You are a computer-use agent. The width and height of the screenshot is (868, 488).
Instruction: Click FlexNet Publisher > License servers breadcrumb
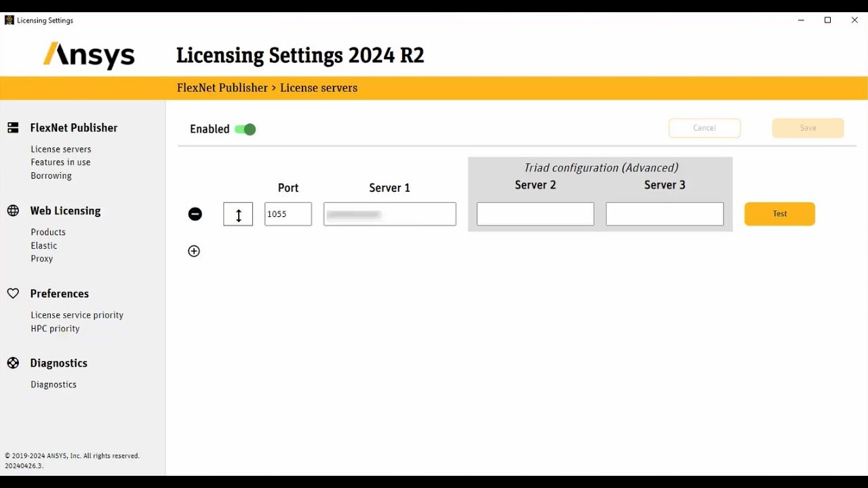click(267, 88)
